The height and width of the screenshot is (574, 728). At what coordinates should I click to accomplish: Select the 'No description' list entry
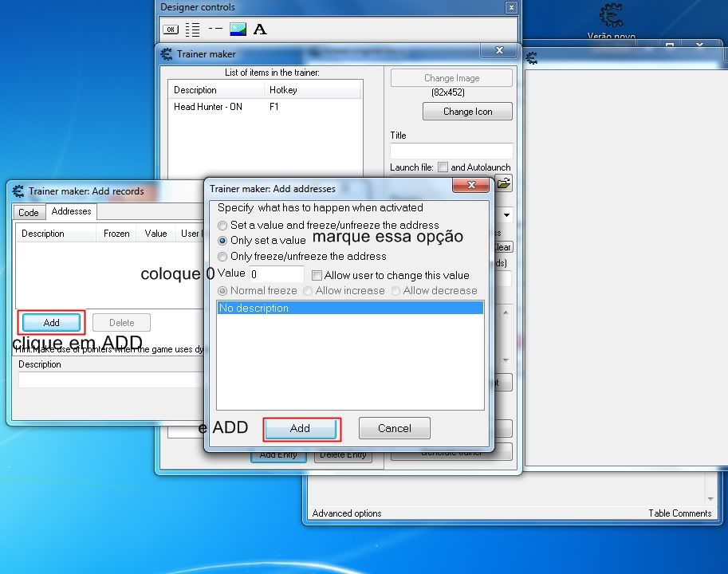click(x=350, y=308)
